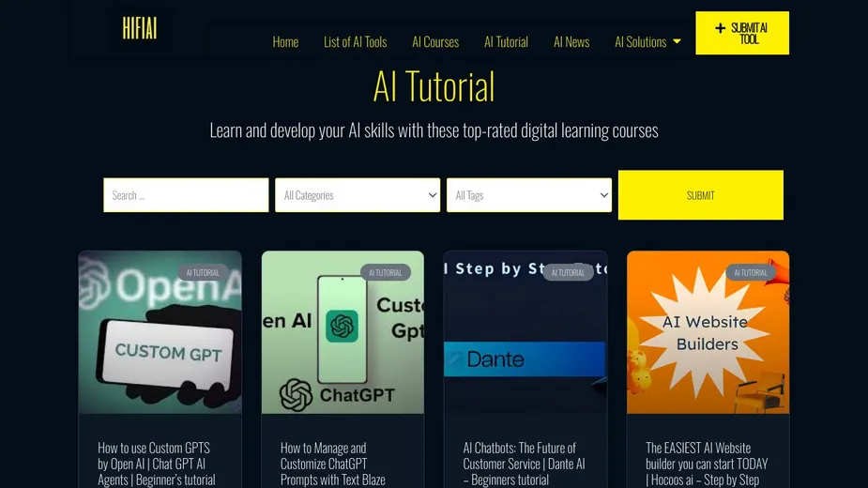The height and width of the screenshot is (488, 868).
Task: Open 'The EASIEST AI Website builder' link
Action: pos(707,464)
